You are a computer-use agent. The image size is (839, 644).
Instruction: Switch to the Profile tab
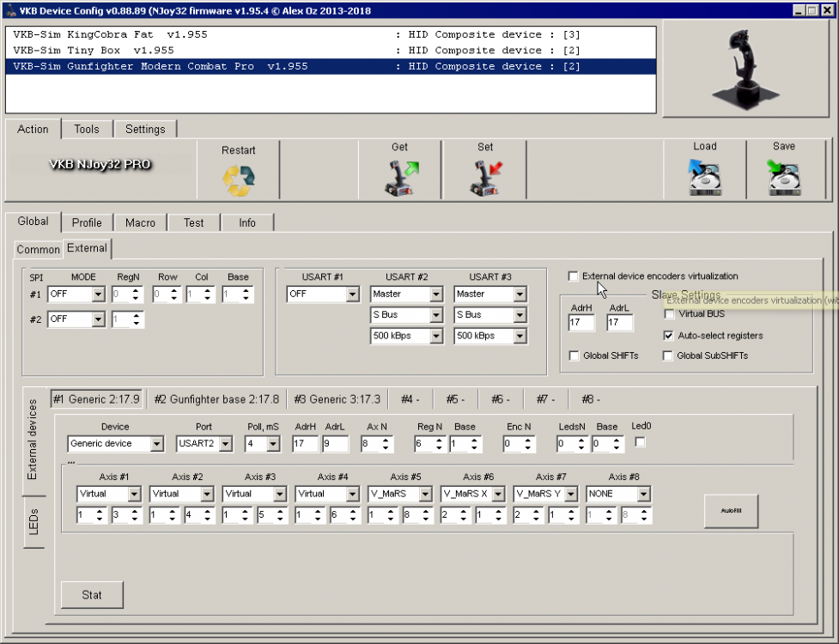click(x=87, y=222)
